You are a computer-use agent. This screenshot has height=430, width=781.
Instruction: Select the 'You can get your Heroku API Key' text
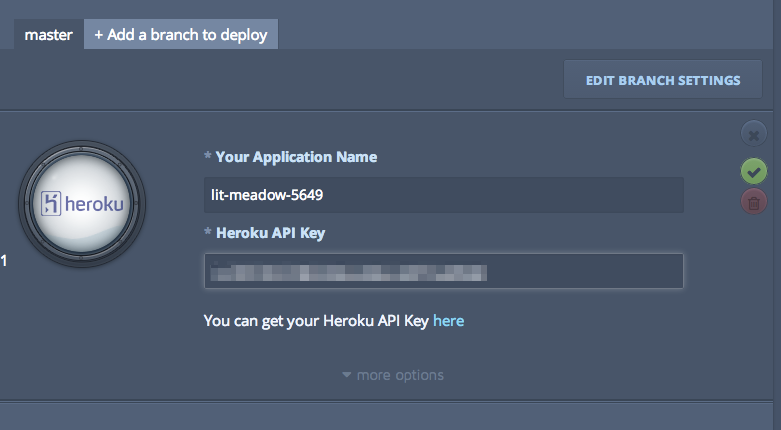(316, 321)
